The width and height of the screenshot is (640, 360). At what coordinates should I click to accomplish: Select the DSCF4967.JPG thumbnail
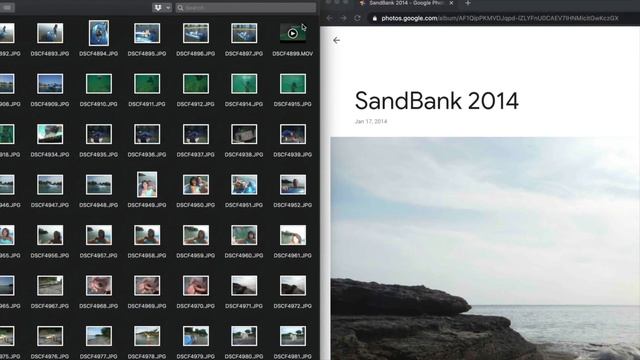coord(50,286)
